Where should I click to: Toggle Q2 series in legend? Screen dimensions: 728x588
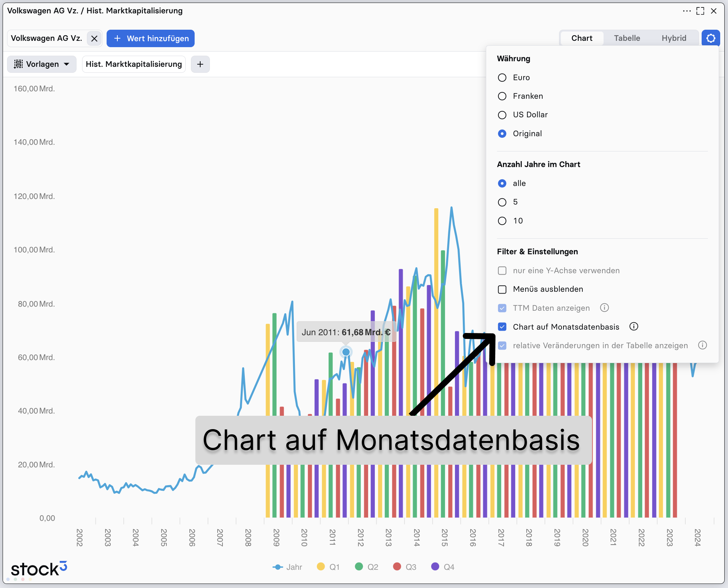pos(367,567)
